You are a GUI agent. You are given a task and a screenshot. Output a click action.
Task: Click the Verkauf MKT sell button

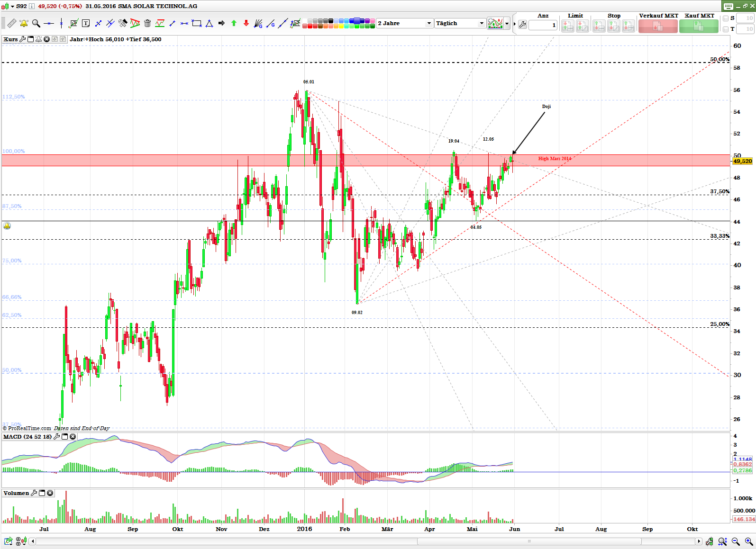(658, 27)
